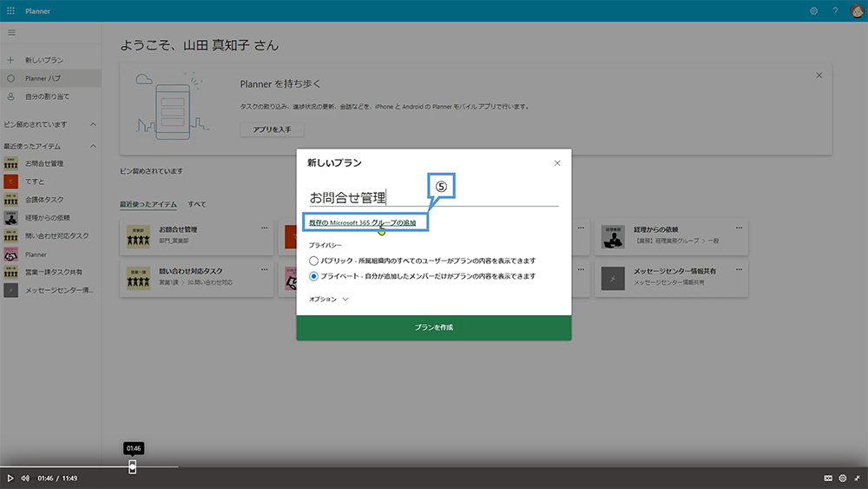The width and height of the screenshot is (868, 489).
Task: Mute video with speaker icon
Action: [25, 478]
